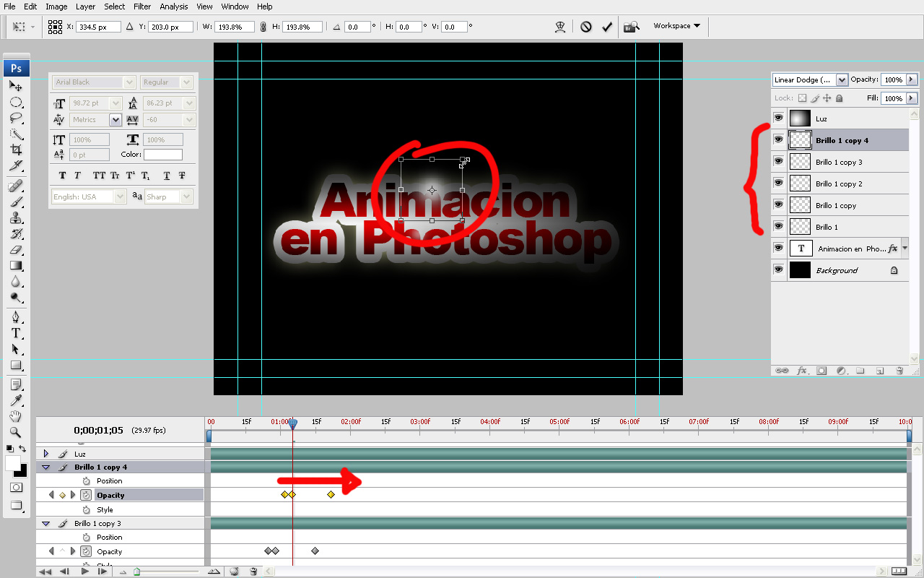Select the Zoom tool
This screenshot has width=924, height=578.
click(x=16, y=433)
